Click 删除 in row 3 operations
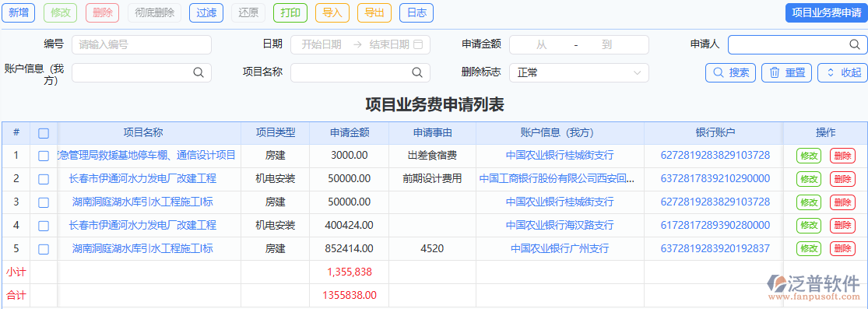Screen dimensions: 868x309 pyautogui.click(x=842, y=202)
